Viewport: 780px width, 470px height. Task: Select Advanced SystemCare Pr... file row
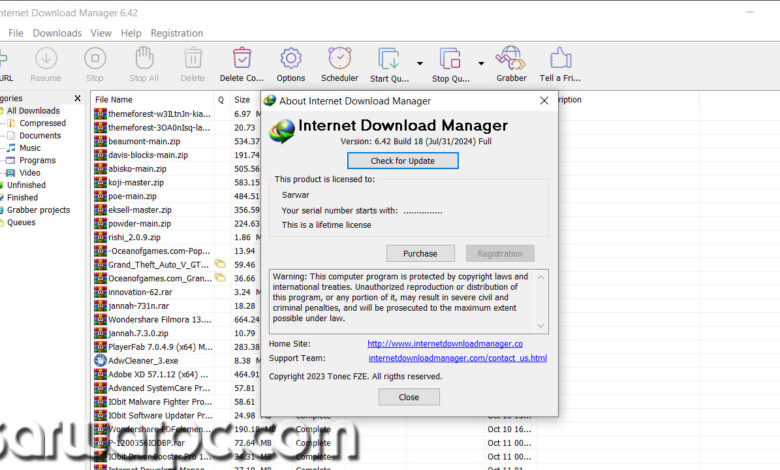(x=159, y=388)
